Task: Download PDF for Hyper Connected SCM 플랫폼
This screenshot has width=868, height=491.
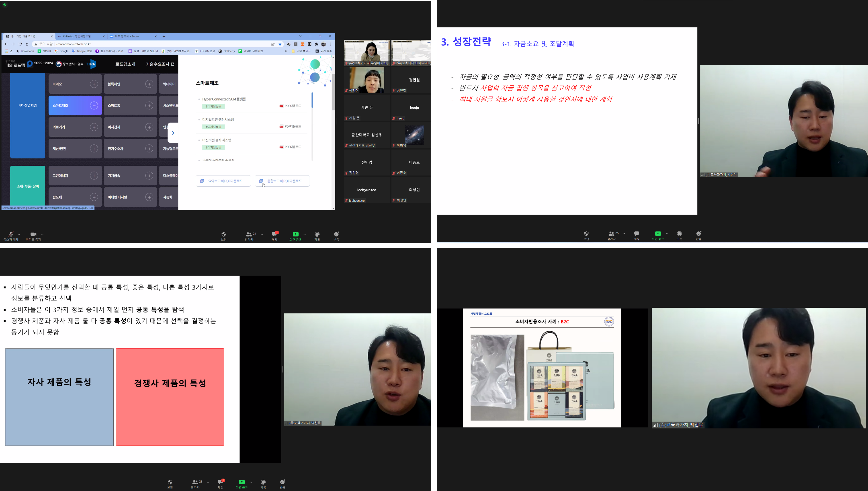Action: pos(290,106)
